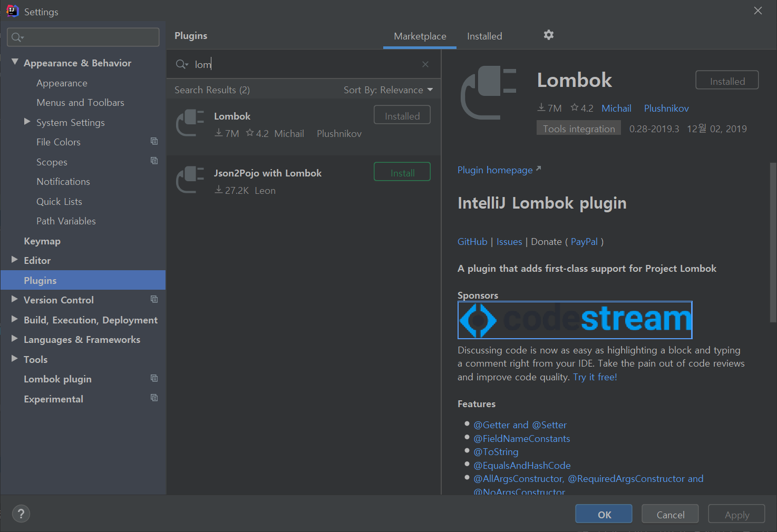This screenshot has height=532, width=777.
Task: Click the CodeStream sponsor banner
Action: (x=575, y=320)
